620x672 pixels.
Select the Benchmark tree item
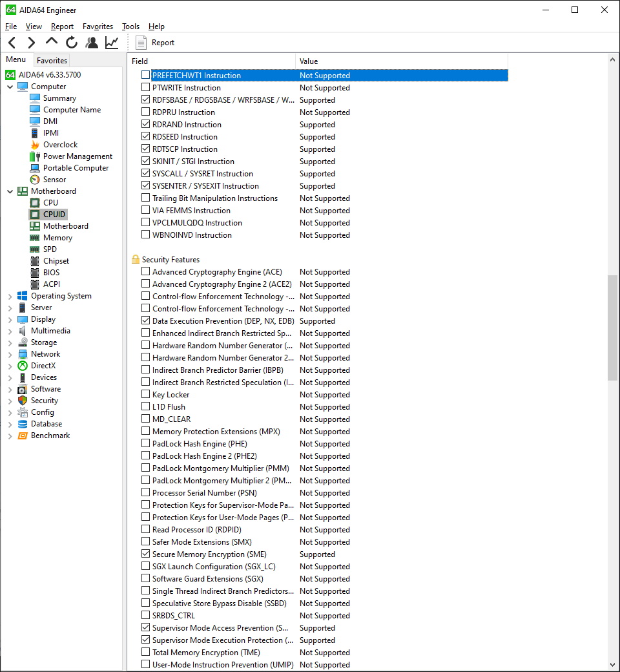[x=50, y=436]
